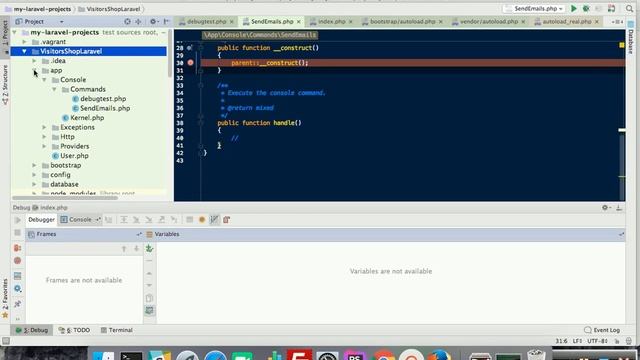The width and height of the screenshot is (640, 360).
Task: Click the Run to Cursor icon
Action: pyautogui.click(x=174, y=220)
